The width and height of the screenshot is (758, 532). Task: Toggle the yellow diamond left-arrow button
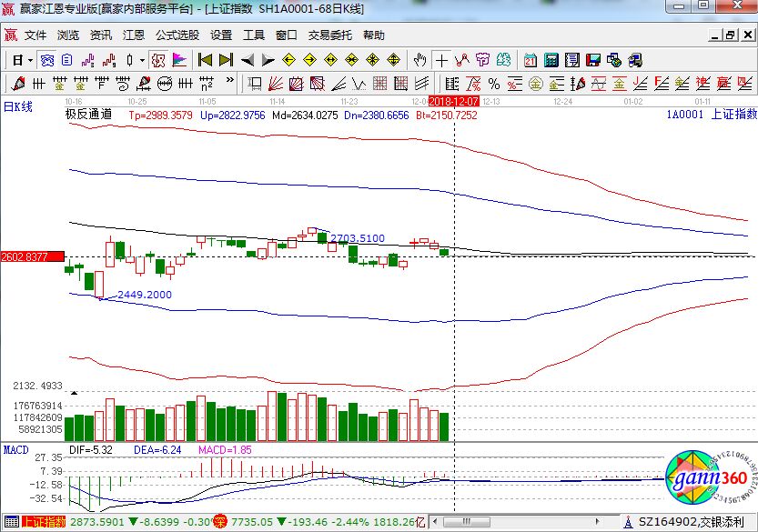click(288, 60)
